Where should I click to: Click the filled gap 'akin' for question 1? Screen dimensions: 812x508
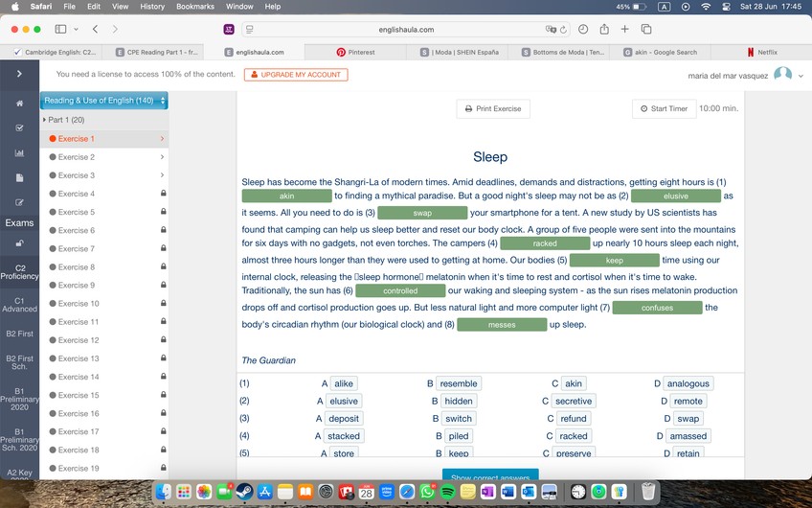(287, 196)
